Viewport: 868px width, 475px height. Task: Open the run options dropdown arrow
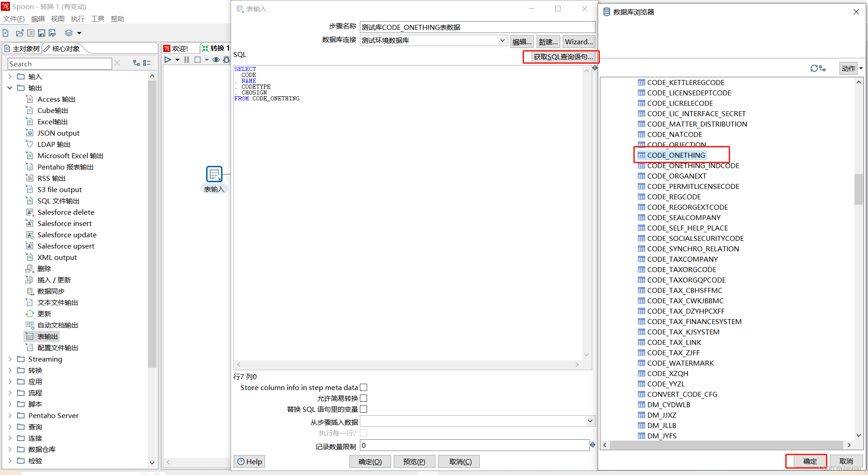pos(177,60)
